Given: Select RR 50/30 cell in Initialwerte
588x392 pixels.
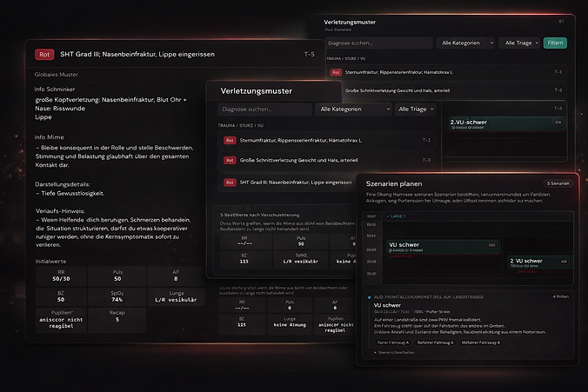Looking at the screenshot, I should [61, 276].
